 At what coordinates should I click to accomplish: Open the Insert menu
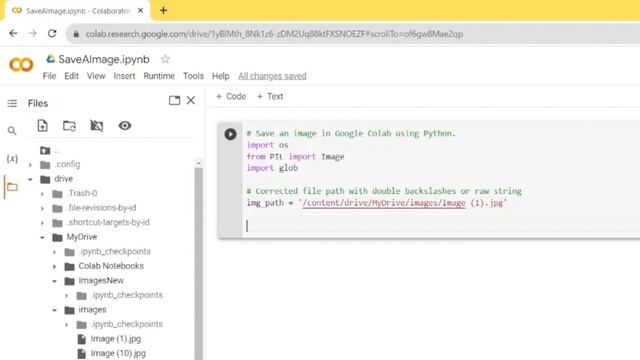coord(124,76)
